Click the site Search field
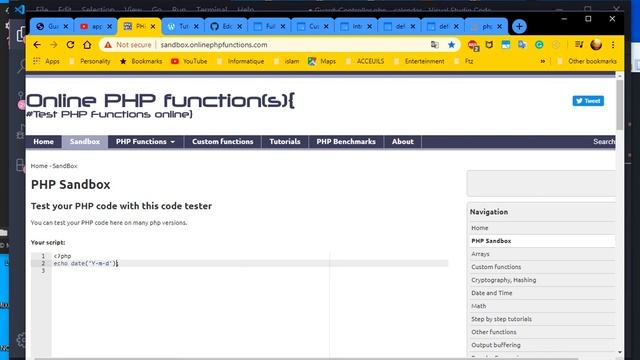Screen dimensions: 640x360 604,142
